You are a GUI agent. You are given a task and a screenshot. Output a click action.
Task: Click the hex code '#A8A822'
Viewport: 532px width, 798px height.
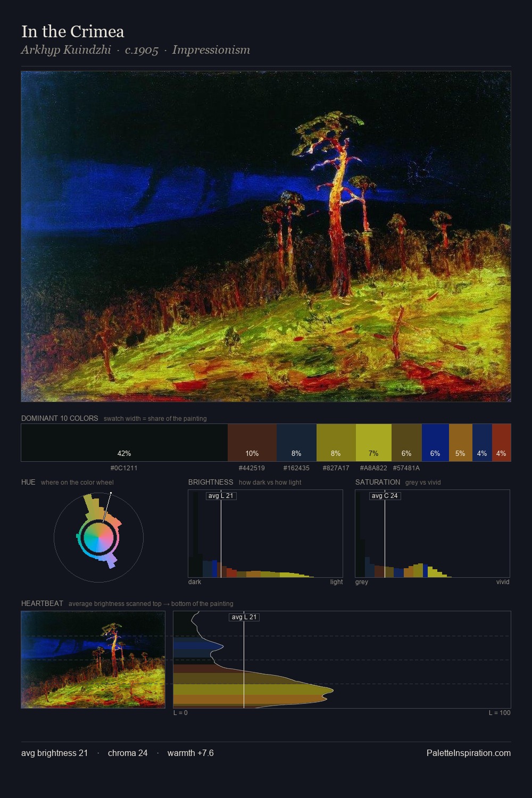(x=373, y=468)
